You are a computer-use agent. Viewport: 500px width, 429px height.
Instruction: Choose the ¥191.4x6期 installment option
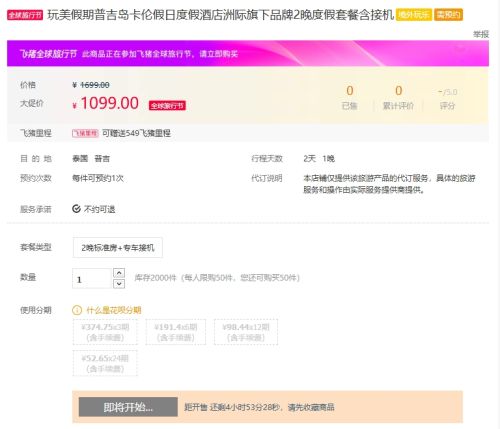176,332
